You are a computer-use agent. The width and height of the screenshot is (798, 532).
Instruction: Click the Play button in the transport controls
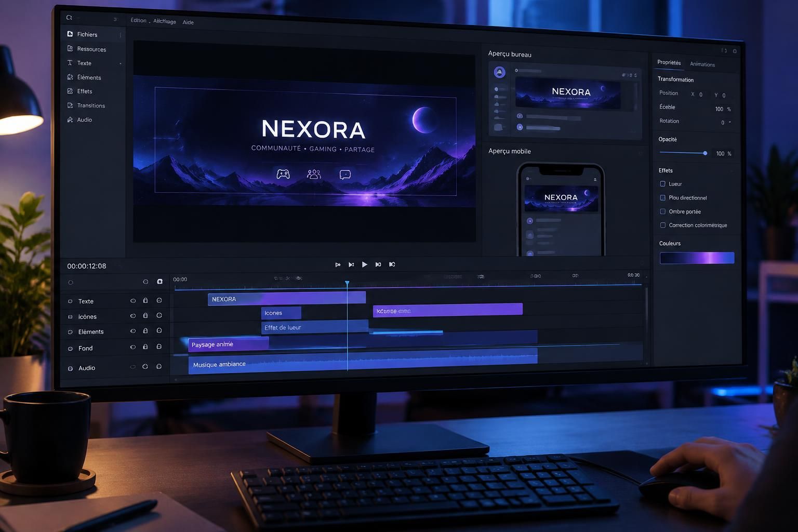tap(365, 264)
